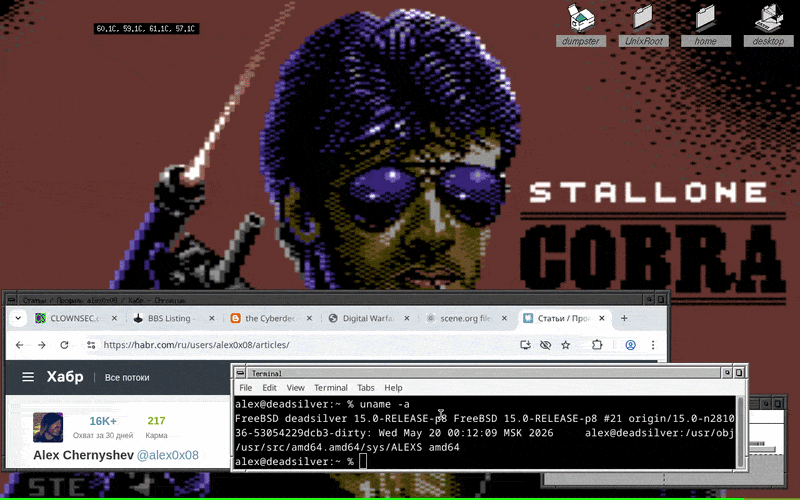Click the user avatar on Habr profile

coord(48,427)
